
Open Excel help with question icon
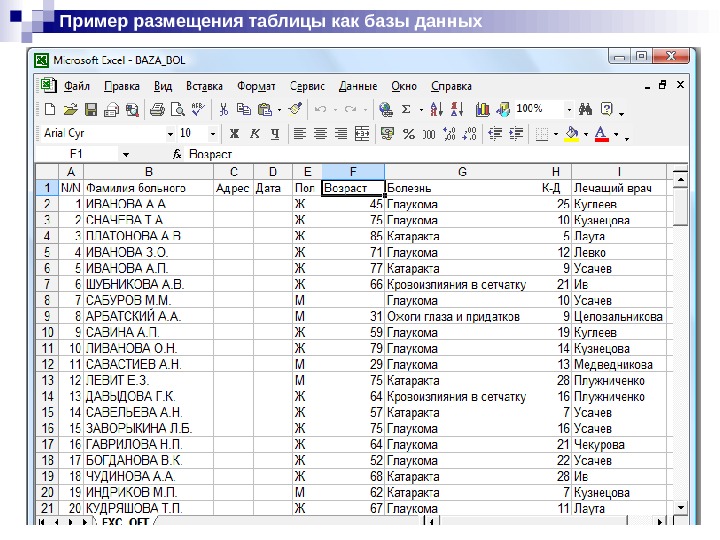(x=607, y=109)
